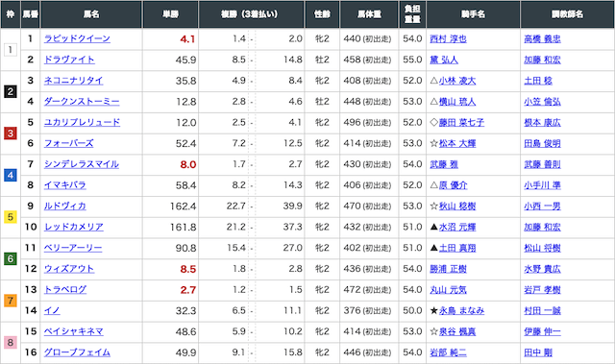The height and width of the screenshot is (364, 615).
Task: Click the black frame 2 badge
Action: [11, 91]
